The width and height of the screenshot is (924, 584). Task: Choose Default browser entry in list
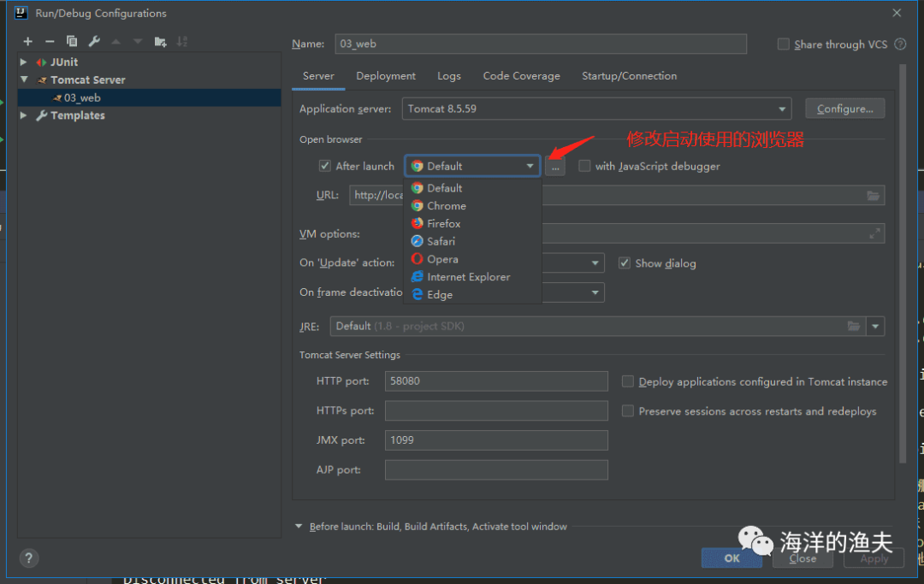(472, 188)
